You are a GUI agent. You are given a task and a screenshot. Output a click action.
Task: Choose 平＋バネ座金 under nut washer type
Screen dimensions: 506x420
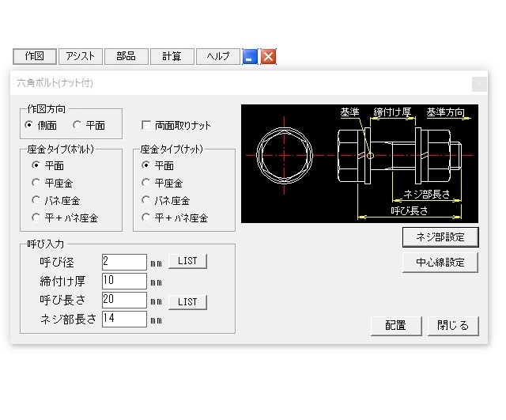[x=145, y=218]
